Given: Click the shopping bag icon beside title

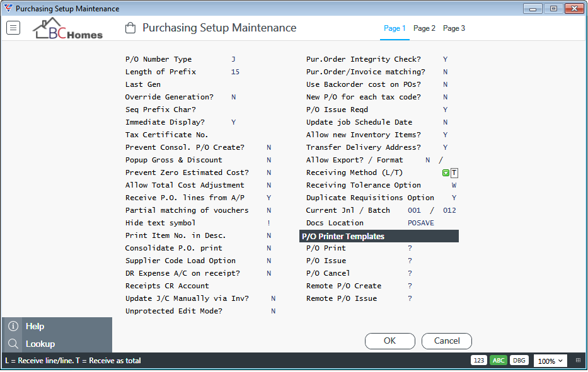Looking at the screenshot, I should coord(130,28).
